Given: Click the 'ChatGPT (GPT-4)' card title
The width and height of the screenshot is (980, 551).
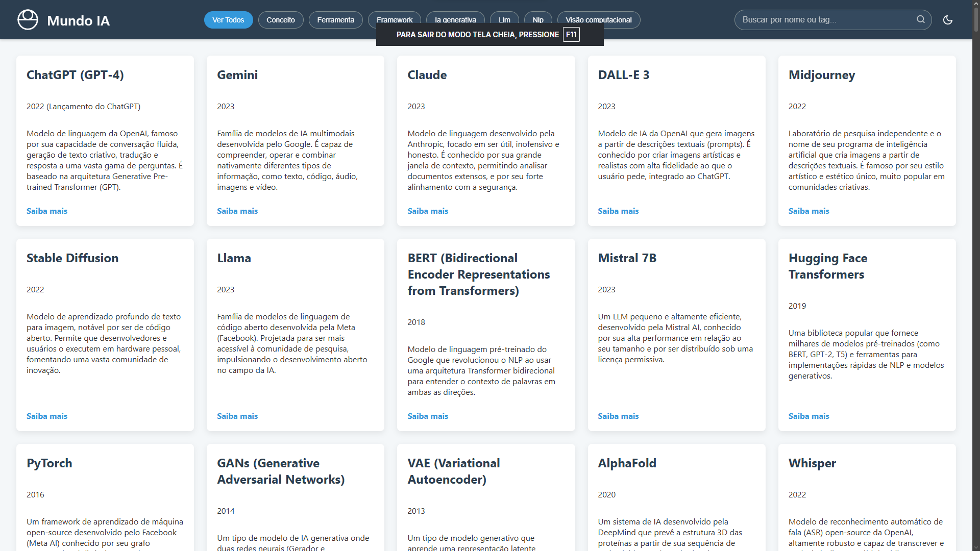Looking at the screenshot, I should point(75,75).
